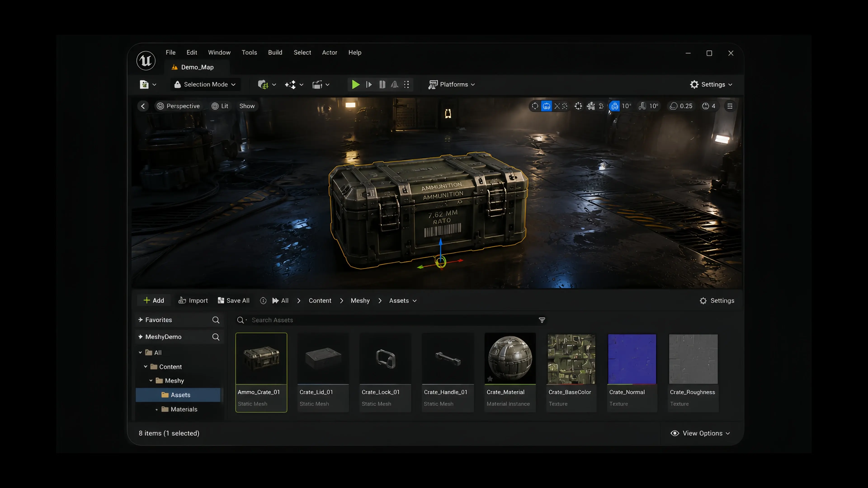Collapse the Meshy folder tree arrow
868x488 pixels.
[x=151, y=380]
